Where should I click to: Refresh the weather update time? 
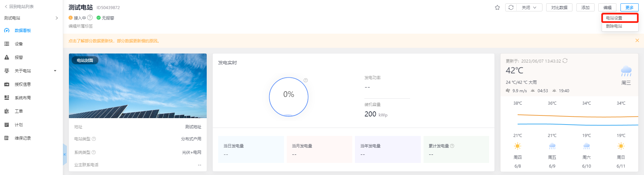(565, 61)
